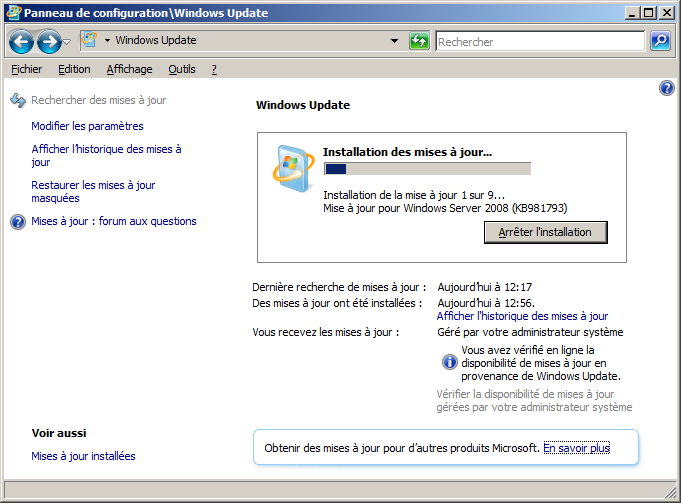This screenshot has width=681, height=503.
Task: Expand the address bar history dropdown
Action: tap(394, 41)
